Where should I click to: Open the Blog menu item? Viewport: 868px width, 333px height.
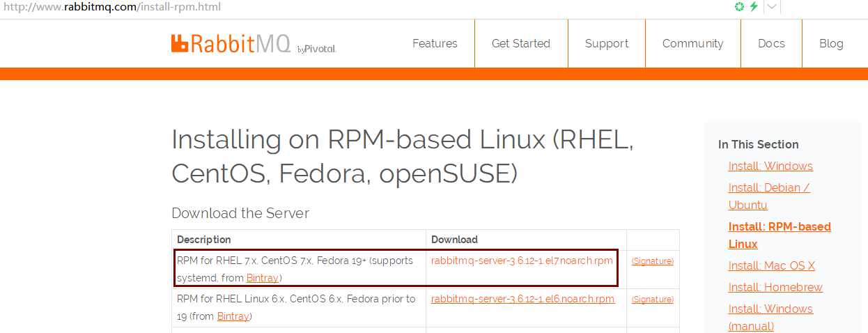[x=831, y=43]
